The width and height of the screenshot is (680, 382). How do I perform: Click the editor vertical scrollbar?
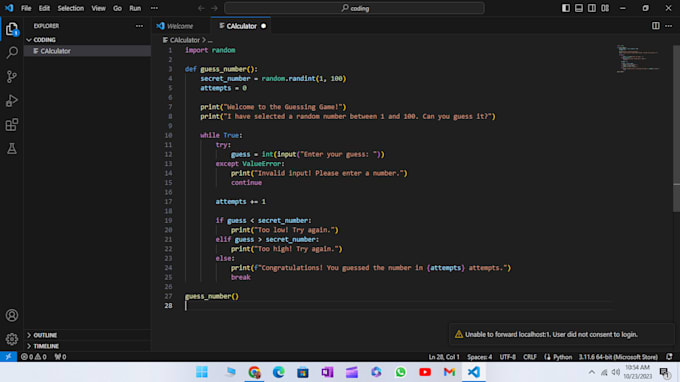tap(677, 130)
